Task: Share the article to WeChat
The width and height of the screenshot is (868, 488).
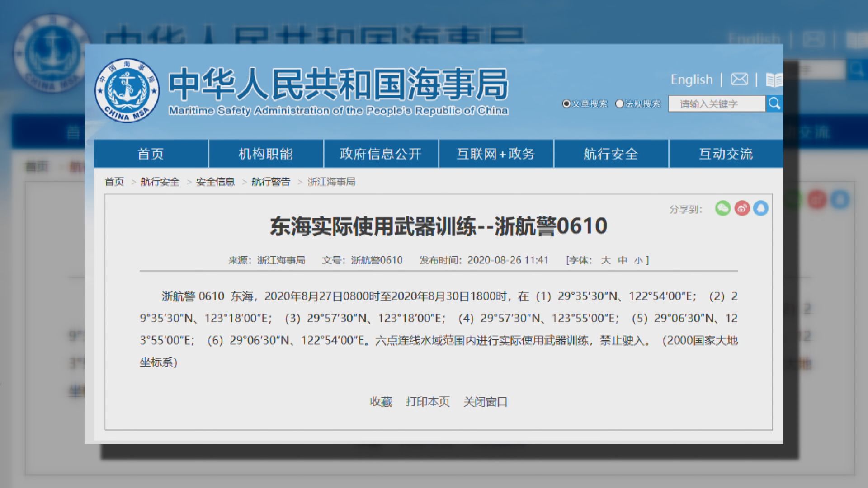Action: point(723,209)
